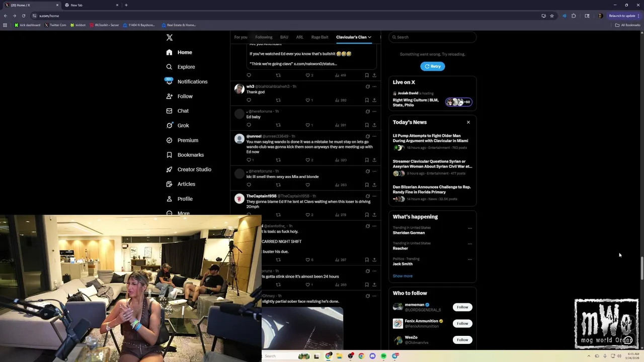Viewport: 644px width, 362px height.
Task: Switch to the ARL tab
Action: [299, 37]
